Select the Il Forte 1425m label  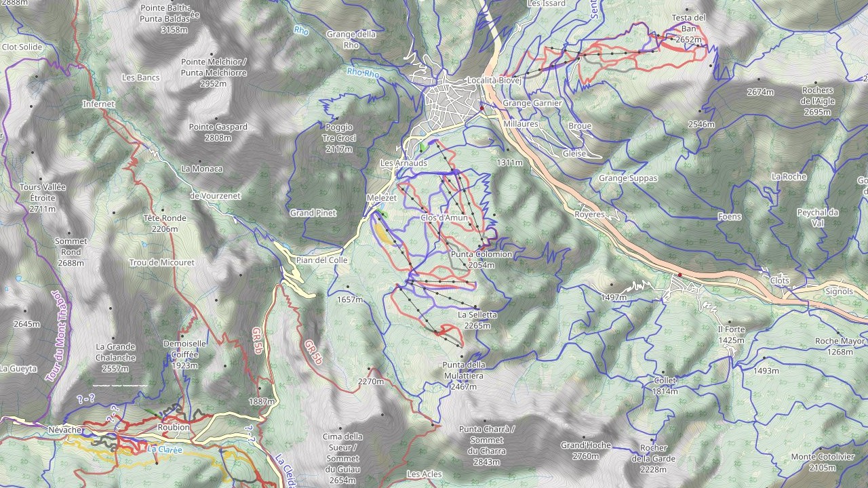coord(732,335)
